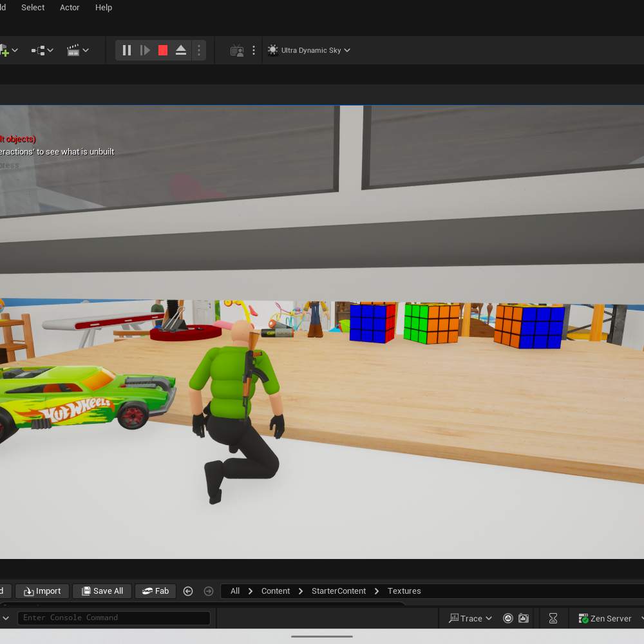
Task: Click StarterContent in the breadcrumb path
Action: point(339,591)
